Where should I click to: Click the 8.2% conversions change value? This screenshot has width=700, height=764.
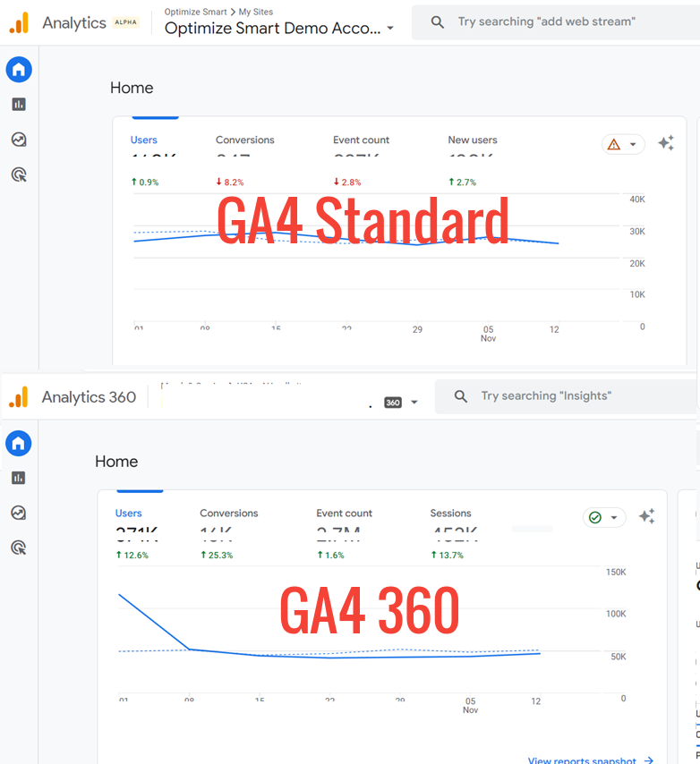pos(229,183)
